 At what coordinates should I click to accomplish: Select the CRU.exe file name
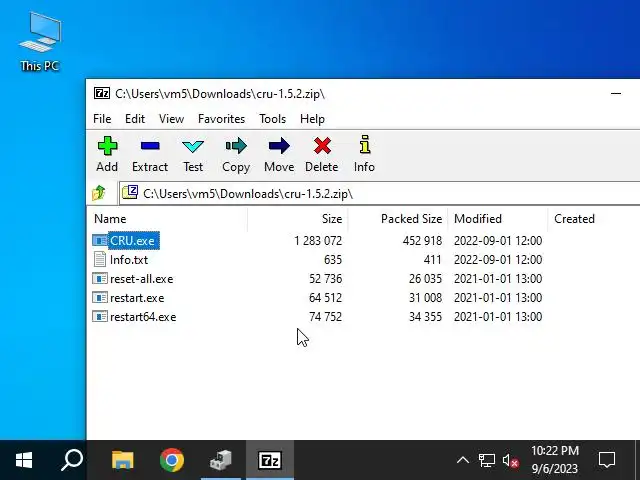pyautogui.click(x=134, y=240)
